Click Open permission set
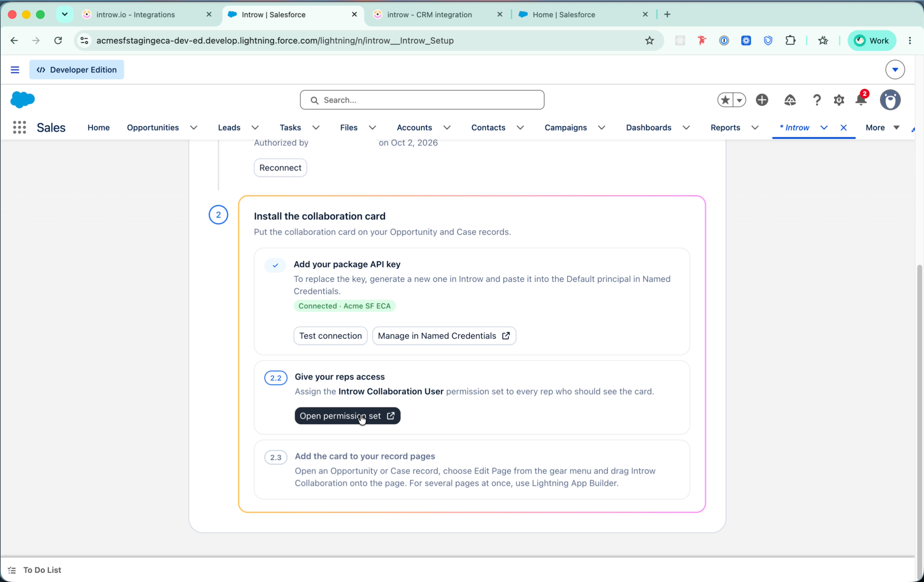 [x=347, y=416]
